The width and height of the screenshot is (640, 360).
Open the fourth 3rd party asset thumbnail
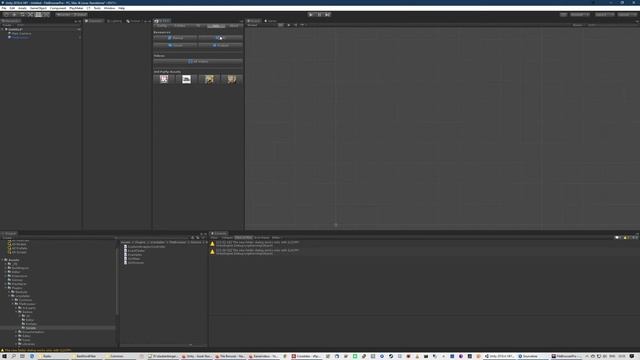click(232, 79)
